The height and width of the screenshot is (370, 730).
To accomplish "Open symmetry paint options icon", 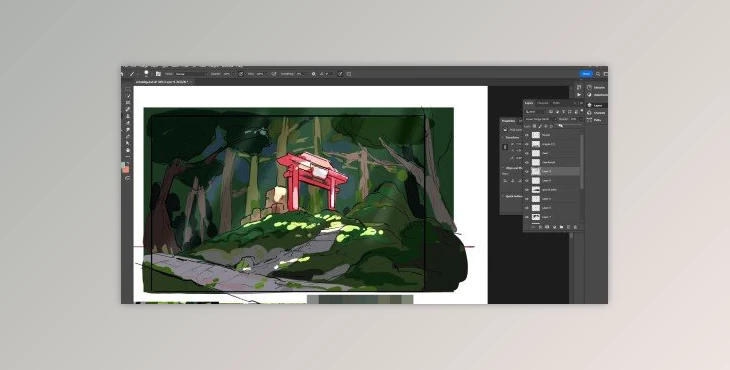I will pos(349,74).
